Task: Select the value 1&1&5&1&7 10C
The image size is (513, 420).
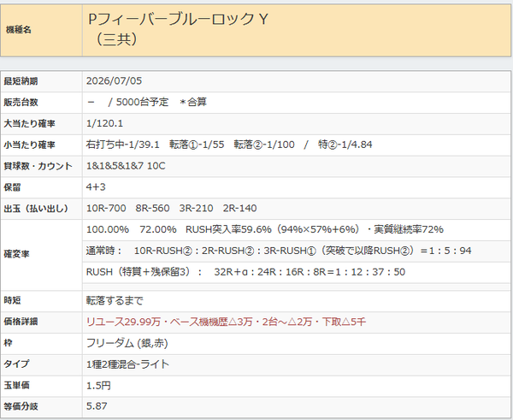Action: coord(126,166)
